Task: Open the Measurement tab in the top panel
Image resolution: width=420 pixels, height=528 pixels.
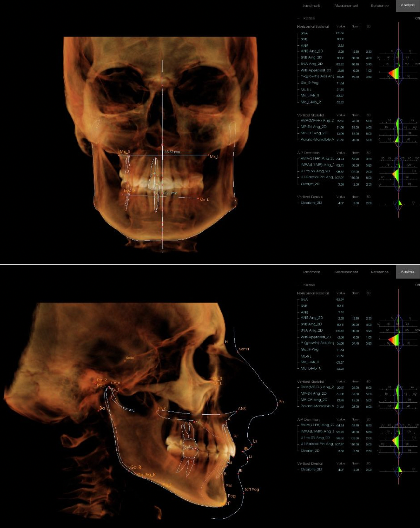Action: click(x=346, y=6)
